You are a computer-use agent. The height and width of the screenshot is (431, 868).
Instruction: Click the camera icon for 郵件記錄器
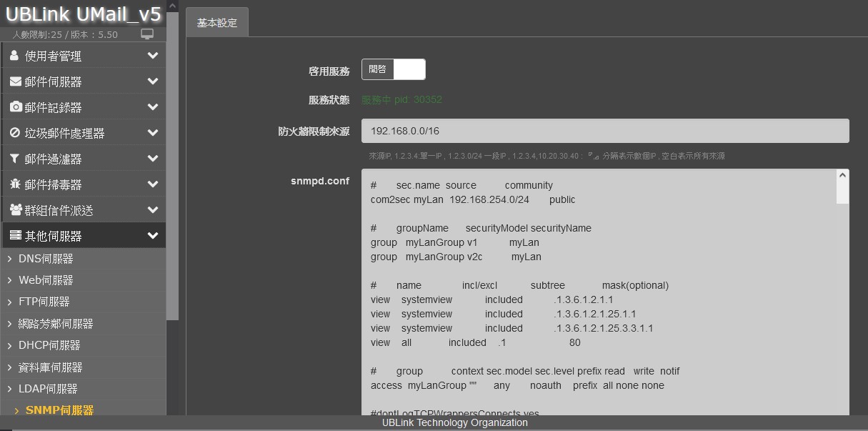tap(15, 107)
